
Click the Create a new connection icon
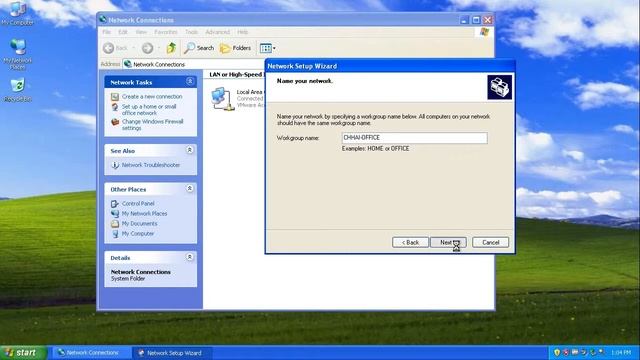(115, 97)
